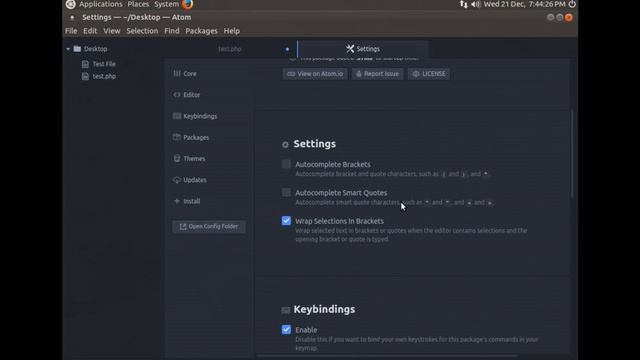Open the Find menu
Screen dimensions: 640x360
[172, 31]
